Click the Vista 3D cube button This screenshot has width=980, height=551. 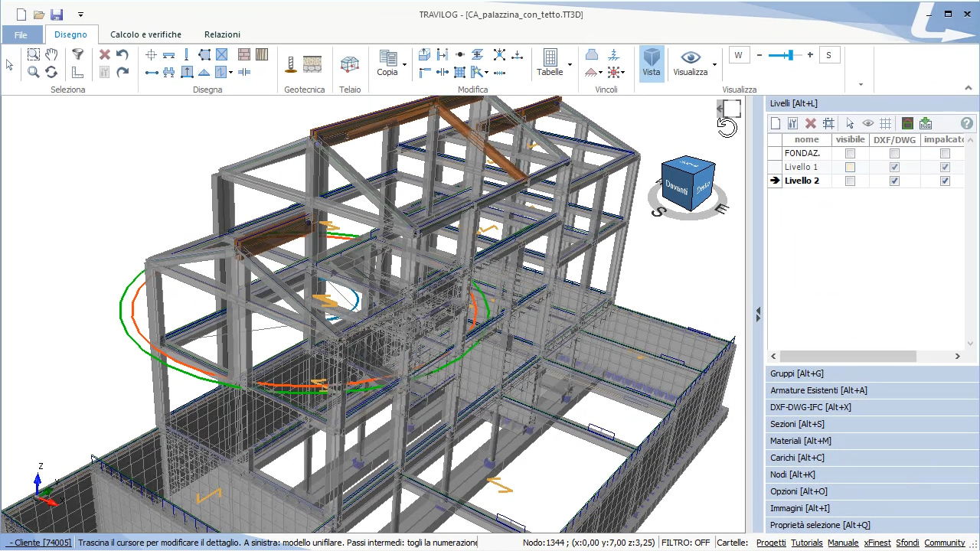click(x=652, y=62)
